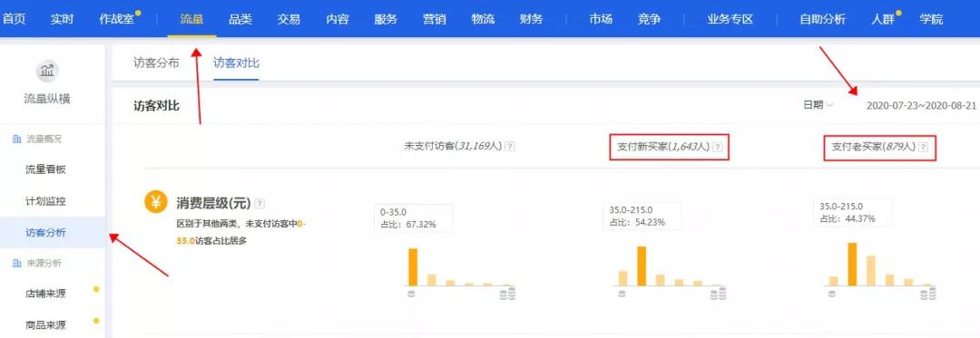The width and height of the screenshot is (980, 338).
Task: Open the 内容 top menu
Action: [338, 19]
